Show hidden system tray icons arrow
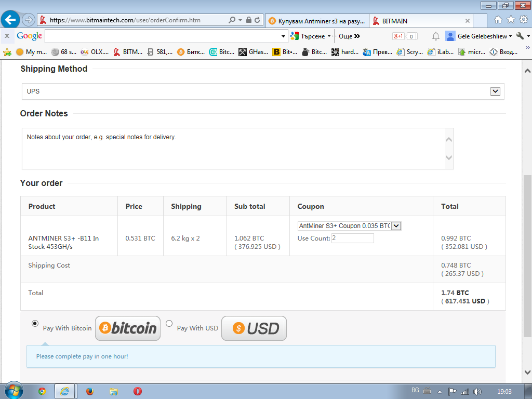 click(440, 392)
